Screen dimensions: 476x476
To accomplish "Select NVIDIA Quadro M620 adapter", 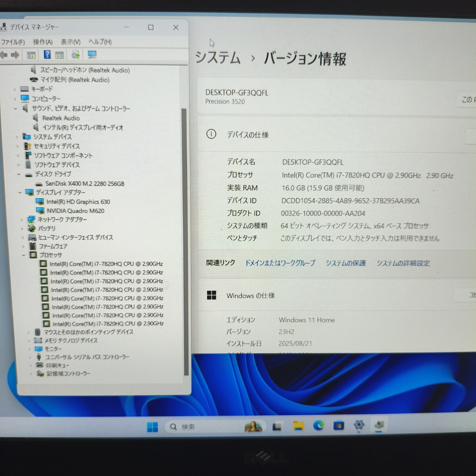I will point(75,211).
